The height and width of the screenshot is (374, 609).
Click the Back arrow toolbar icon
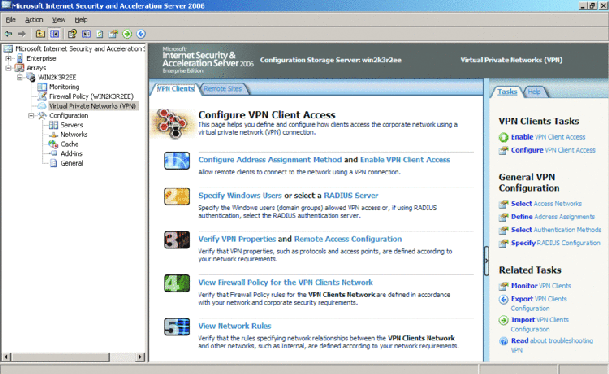click(8, 34)
